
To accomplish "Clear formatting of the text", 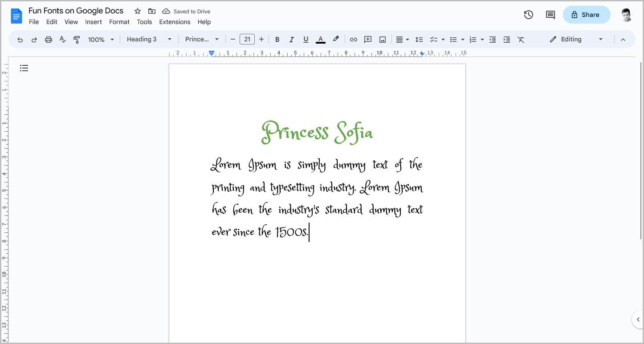I will click(521, 39).
